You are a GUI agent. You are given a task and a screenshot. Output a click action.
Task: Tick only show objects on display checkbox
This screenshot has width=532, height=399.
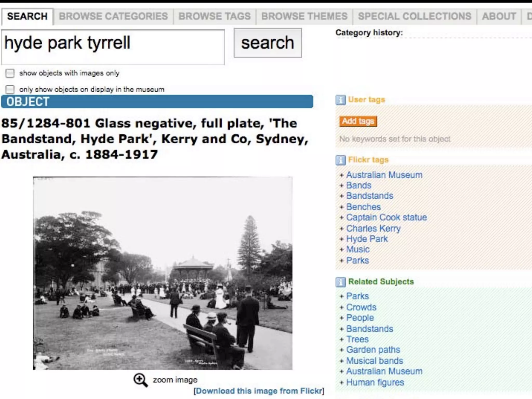click(10, 89)
